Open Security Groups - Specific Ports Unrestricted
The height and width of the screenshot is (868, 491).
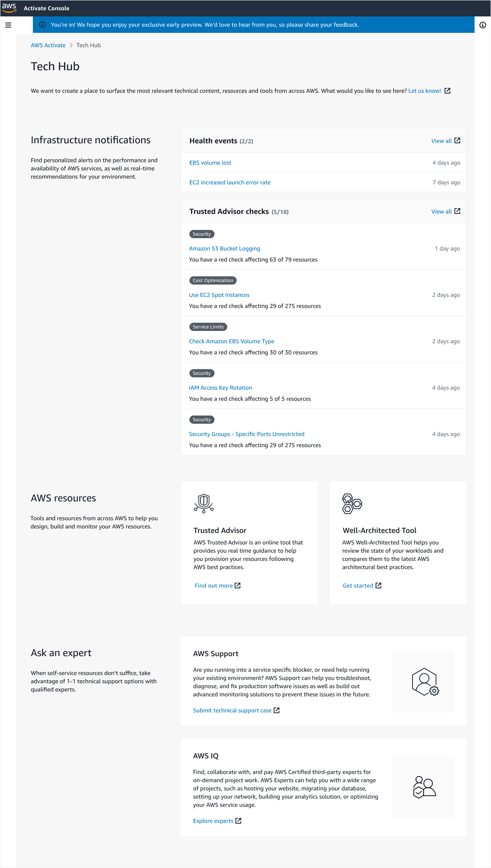click(x=247, y=434)
